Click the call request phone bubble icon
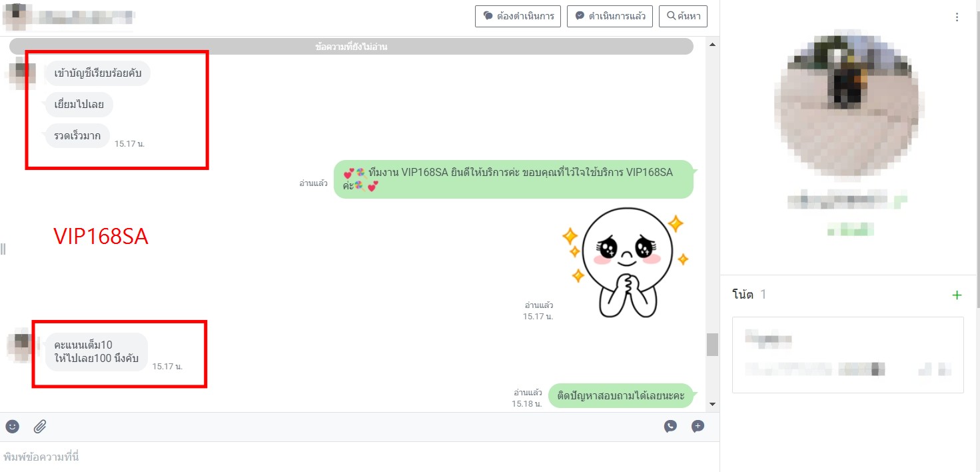The height and width of the screenshot is (472, 980). coord(670,427)
